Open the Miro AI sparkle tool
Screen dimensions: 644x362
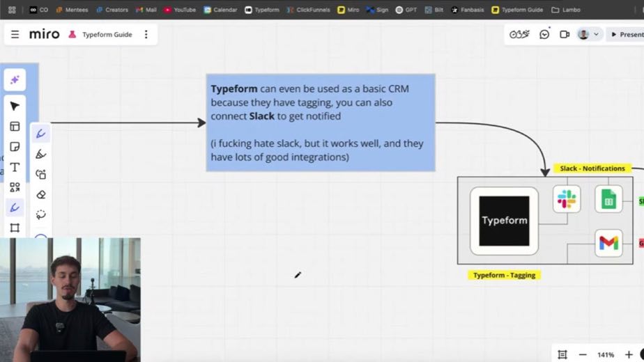15,79
